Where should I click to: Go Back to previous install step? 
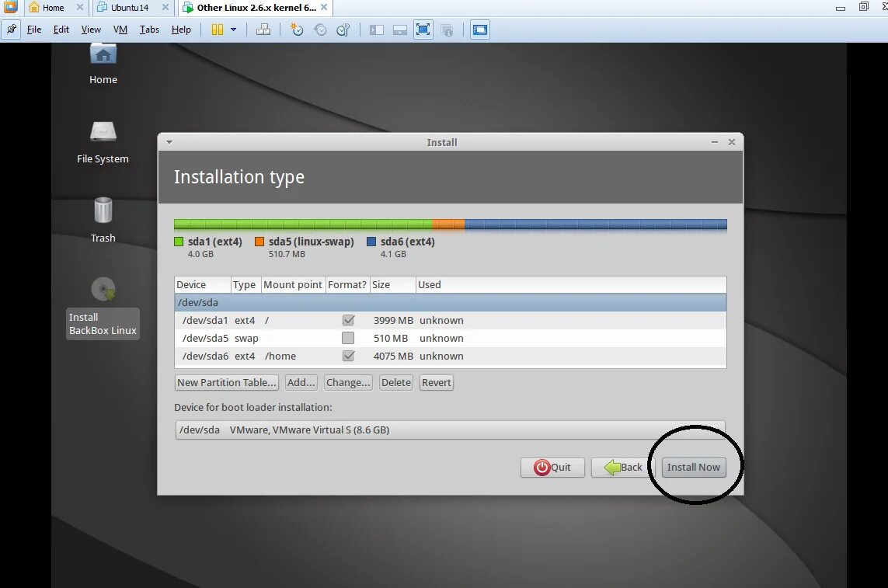623,468
